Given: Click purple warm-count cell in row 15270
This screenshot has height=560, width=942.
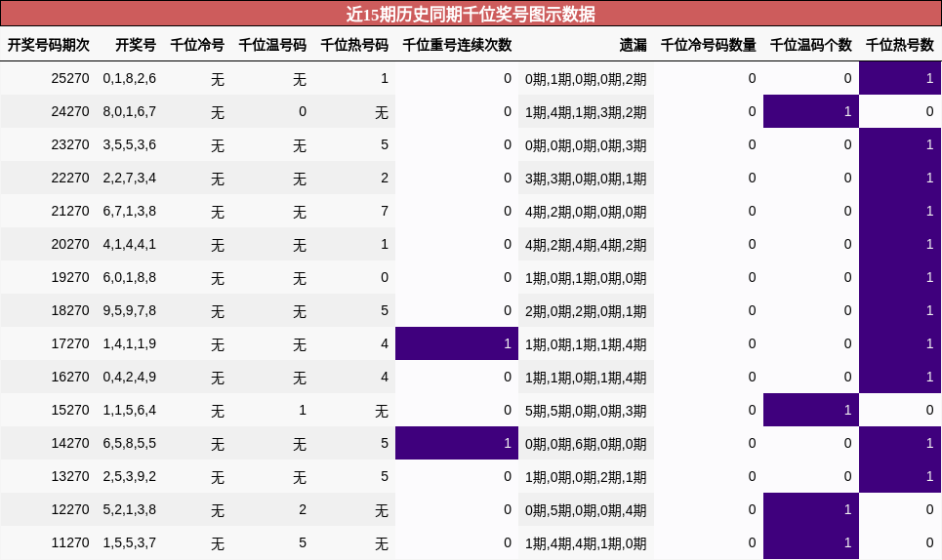Looking at the screenshot, I should point(811,410).
